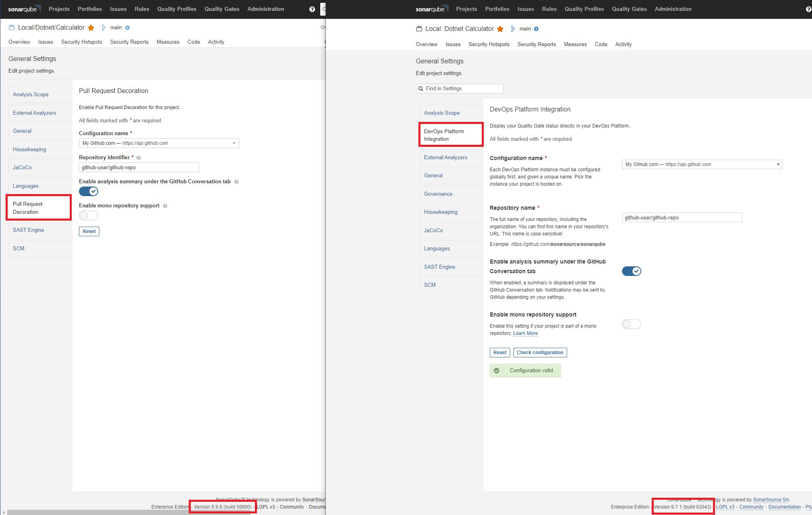Viewport: 812px width, 515px height.
Task: Click the project icon before Local/Dotnet/Calculator
Action: 11,27
